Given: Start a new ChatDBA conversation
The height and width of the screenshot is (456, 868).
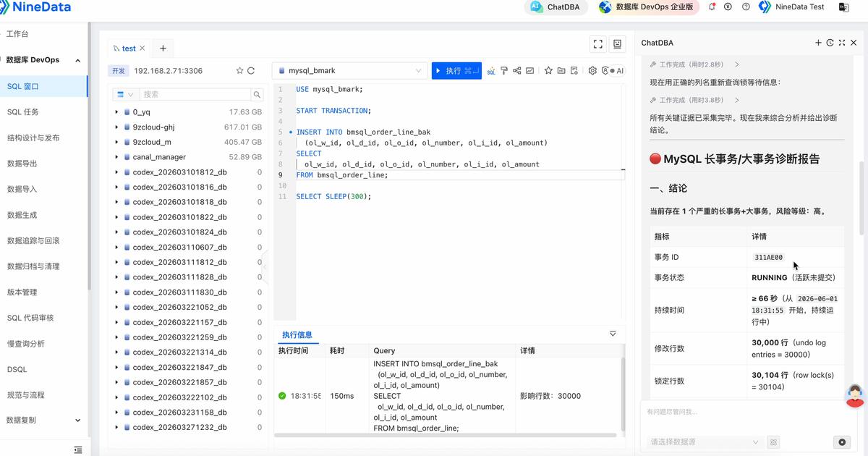Looking at the screenshot, I should [x=818, y=43].
